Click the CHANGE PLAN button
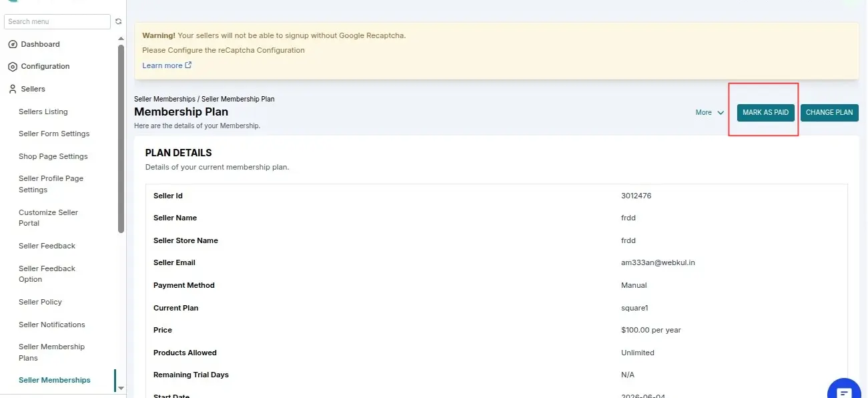This screenshot has height=398, width=868. (x=829, y=113)
